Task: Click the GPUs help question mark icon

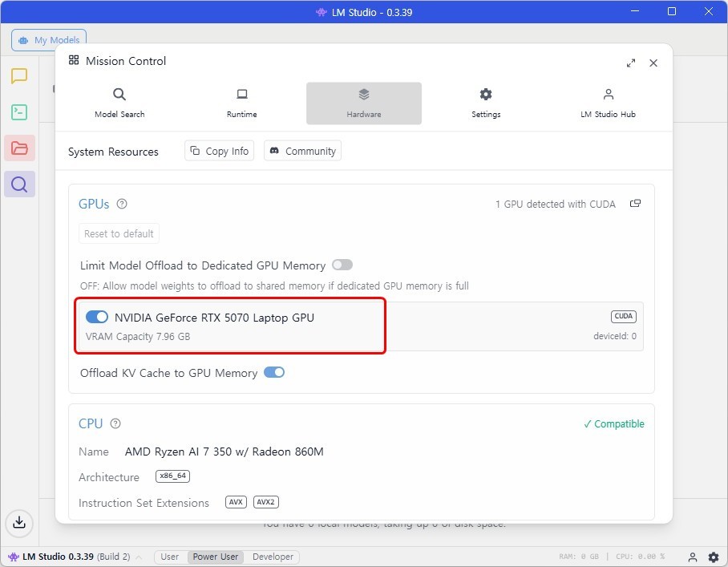Action: pyautogui.click(x=122, y=205)
